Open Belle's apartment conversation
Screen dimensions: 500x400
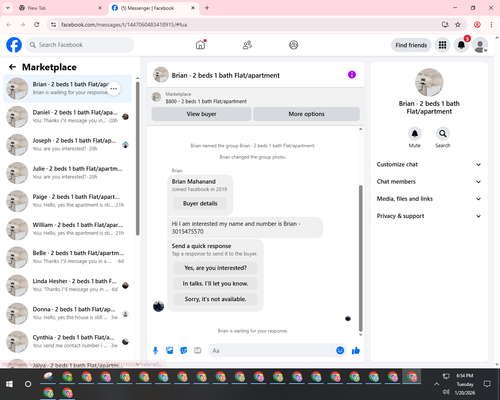67,257
